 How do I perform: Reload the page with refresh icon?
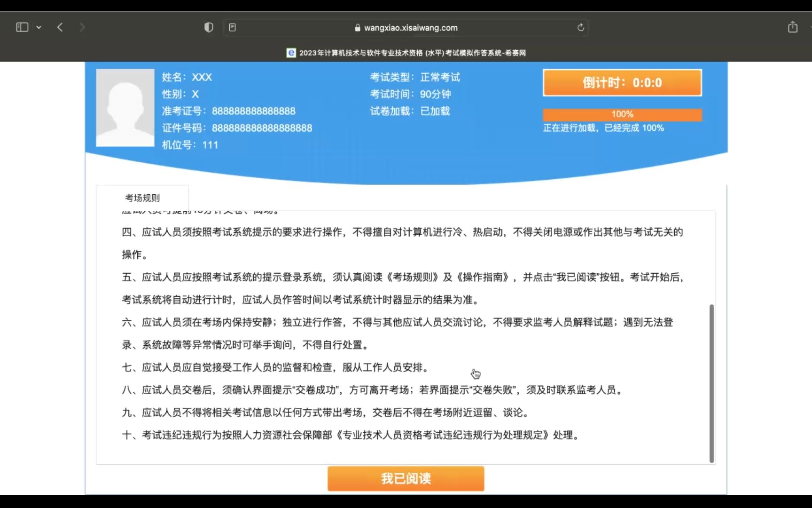581,27
